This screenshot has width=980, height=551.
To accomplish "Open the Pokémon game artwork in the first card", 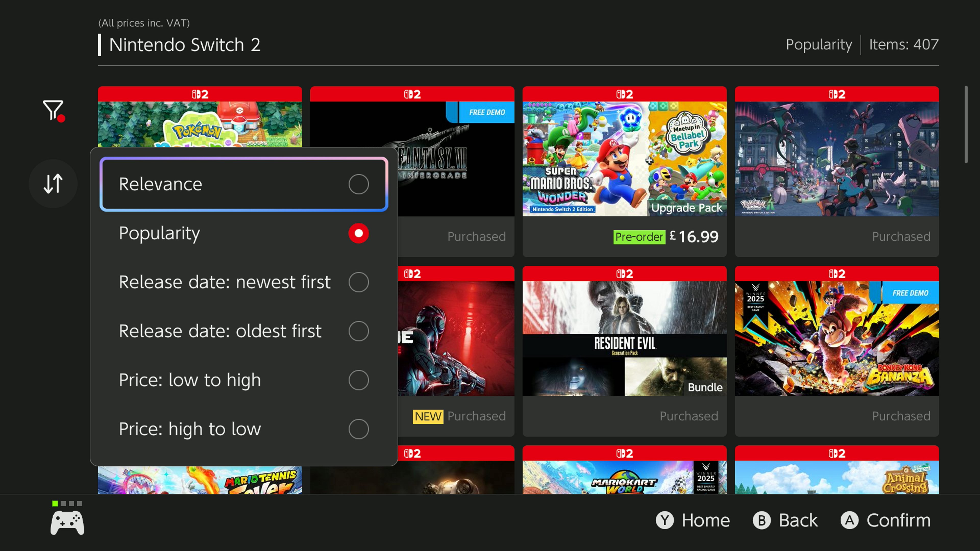I will tap(200, 124).
